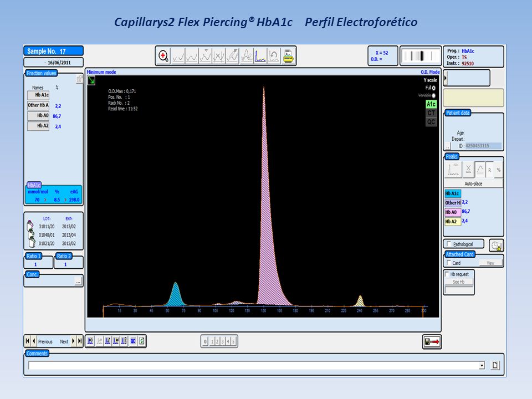
Task: Click the Ratio 2 value field
Action: tap(68, 264)
